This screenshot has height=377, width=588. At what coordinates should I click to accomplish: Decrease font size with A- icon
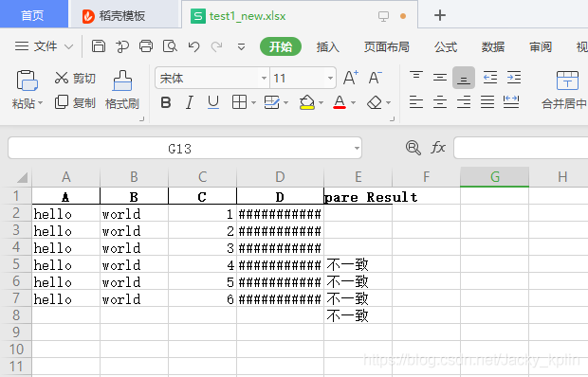click(x=375, y=78)
